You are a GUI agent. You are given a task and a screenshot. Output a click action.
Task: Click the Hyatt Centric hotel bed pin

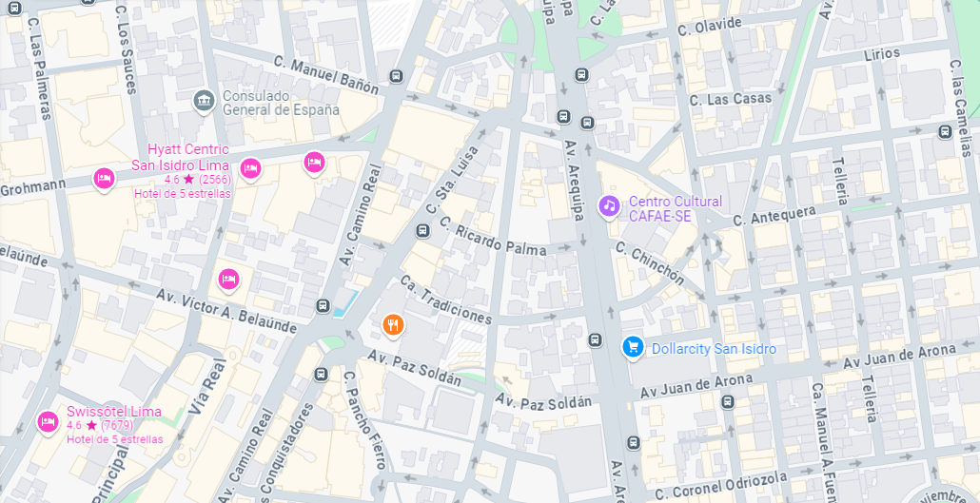pos(250,167)
